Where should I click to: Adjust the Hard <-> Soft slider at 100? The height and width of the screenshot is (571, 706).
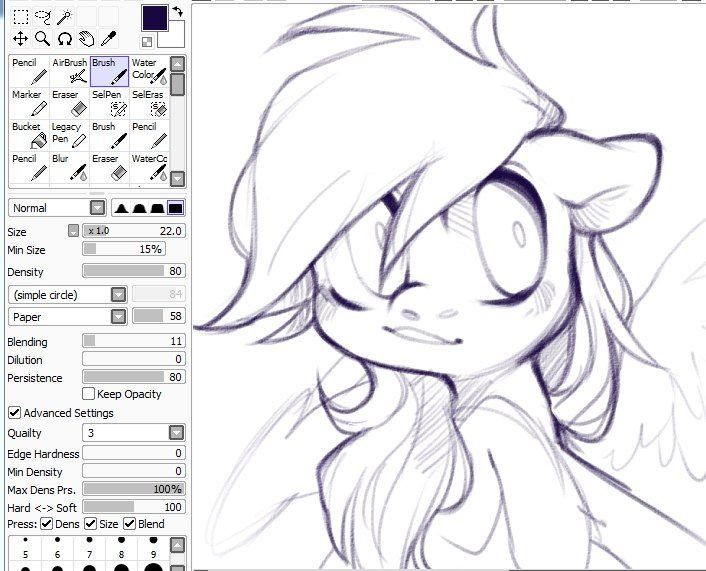[134, 507]
